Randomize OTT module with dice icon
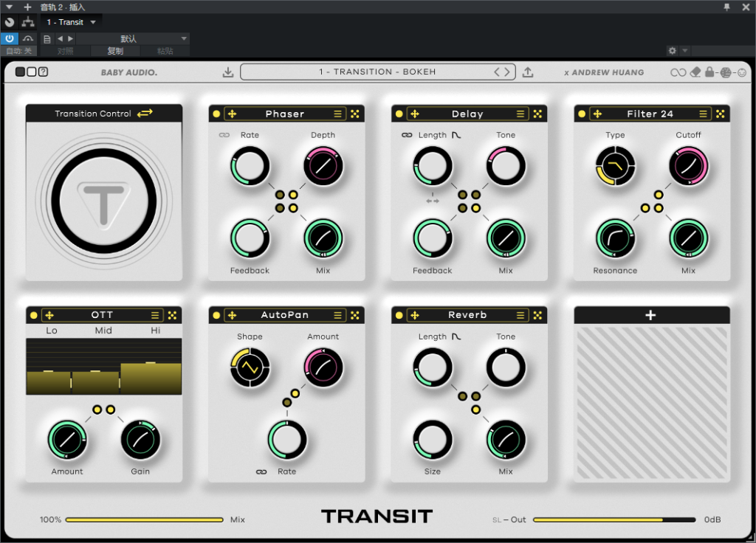This screenshot has width=756, height=543. [x=172, y=315]
